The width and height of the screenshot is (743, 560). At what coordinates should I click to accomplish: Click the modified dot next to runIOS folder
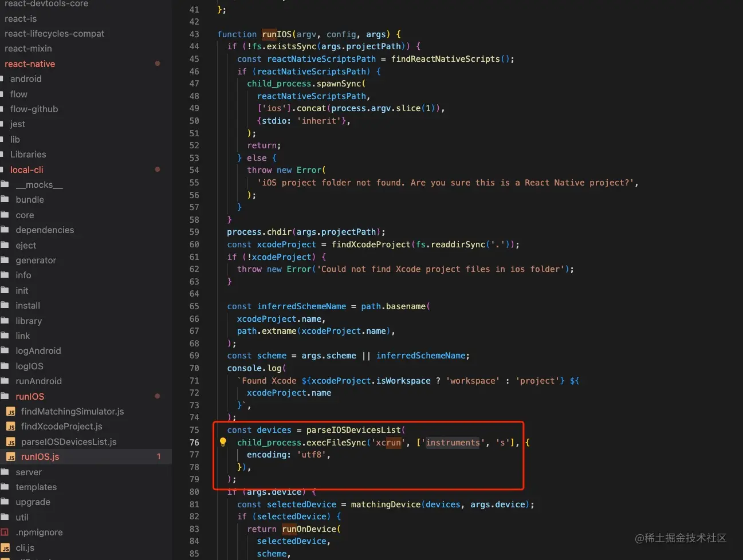point(158,396)
